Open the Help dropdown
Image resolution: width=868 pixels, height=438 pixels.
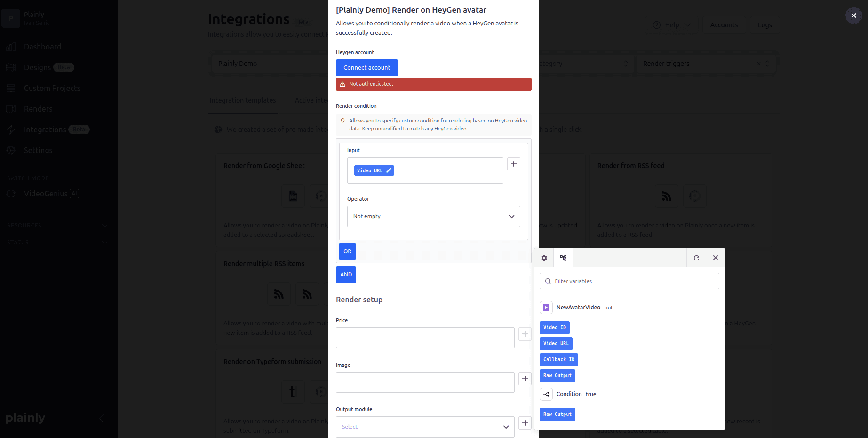point(672,25)
